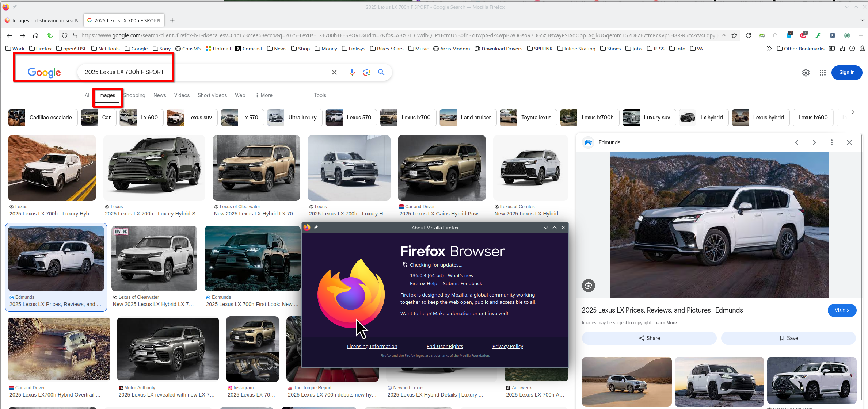
Task: Click the Firefox forward arrow button
Action: tap(23, 35)
